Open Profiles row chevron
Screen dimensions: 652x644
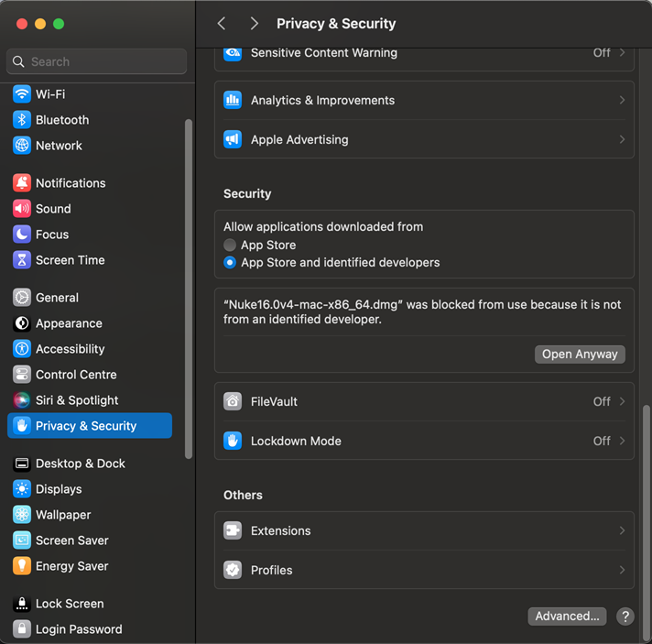tap(622, 570)
